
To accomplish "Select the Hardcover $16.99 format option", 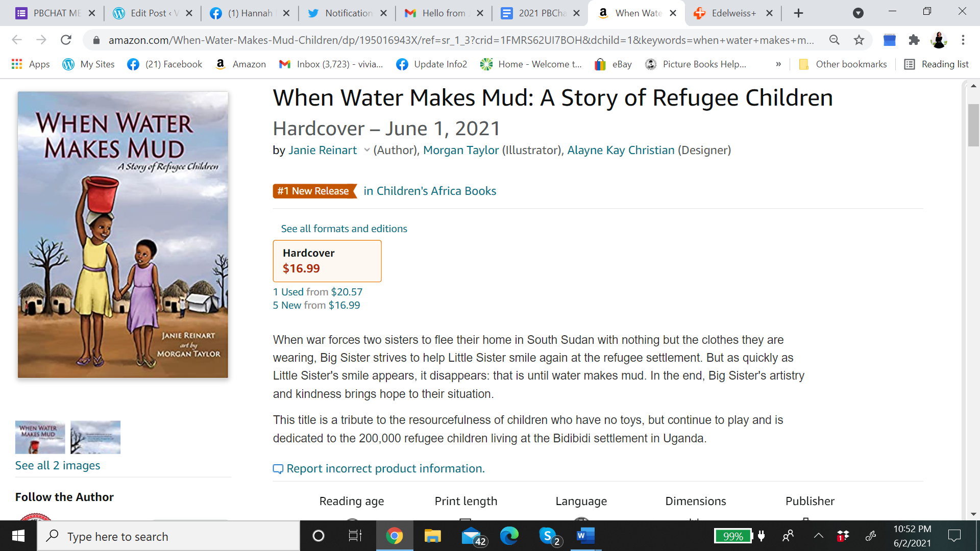I will pos(327,261).
